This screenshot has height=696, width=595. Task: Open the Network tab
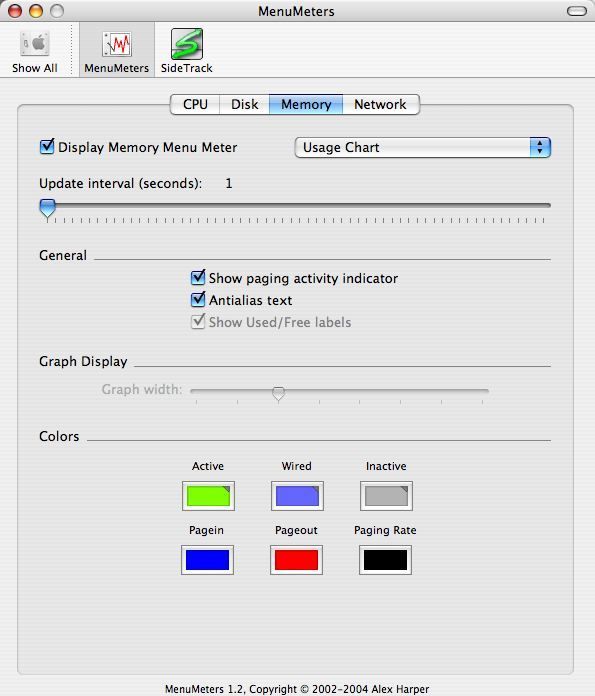click(x=381, y=104)
